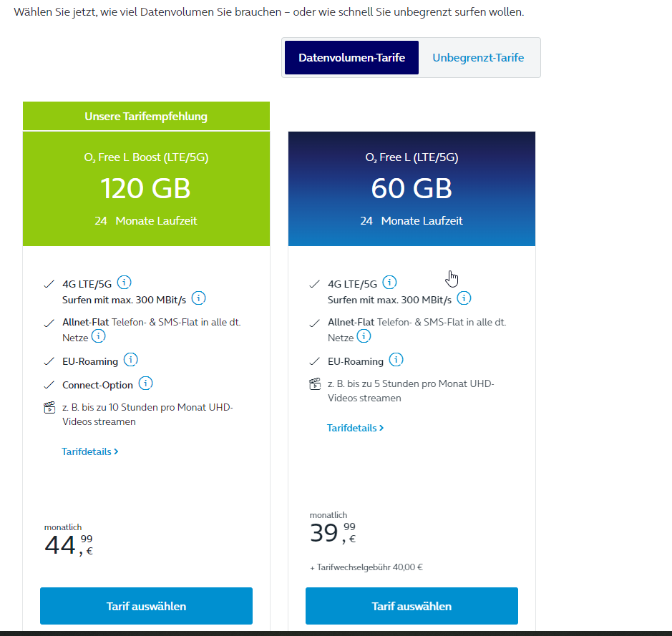Click checkmark beside Connect-Option
Image resolution: width=672 pixels, height=636 pixels.
(49, 385)
